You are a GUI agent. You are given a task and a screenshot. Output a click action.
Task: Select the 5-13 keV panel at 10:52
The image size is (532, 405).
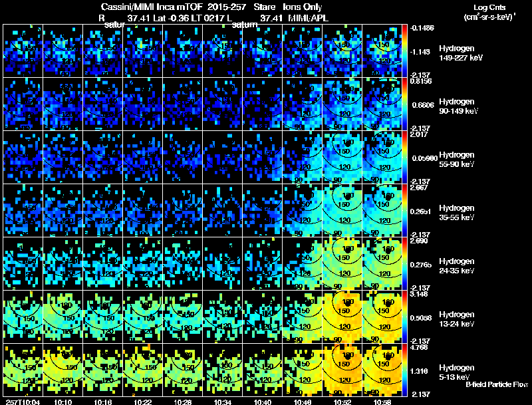(x=342, y=370)
